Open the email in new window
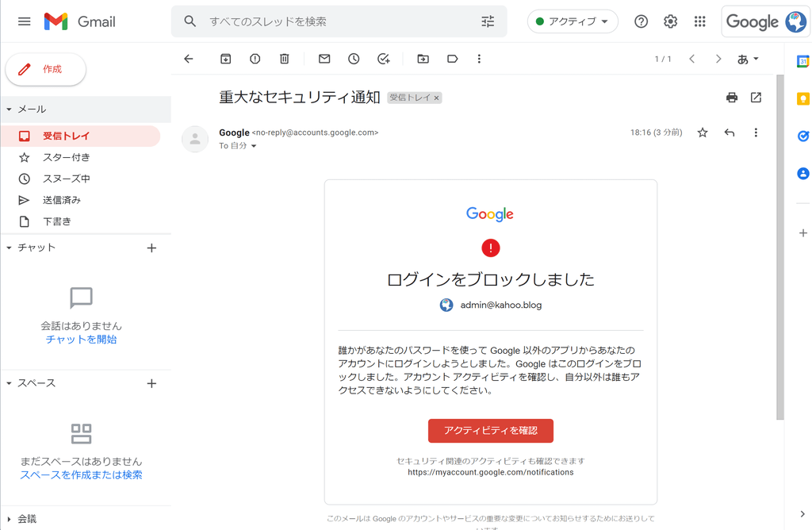Viewport: 812px width, 530px height. pos(756,98)
